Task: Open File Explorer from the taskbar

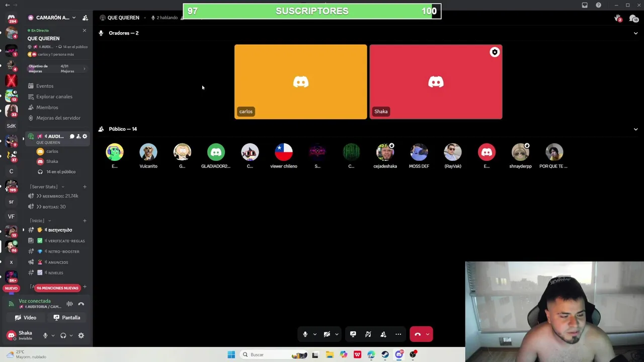Action: [330, 354]
